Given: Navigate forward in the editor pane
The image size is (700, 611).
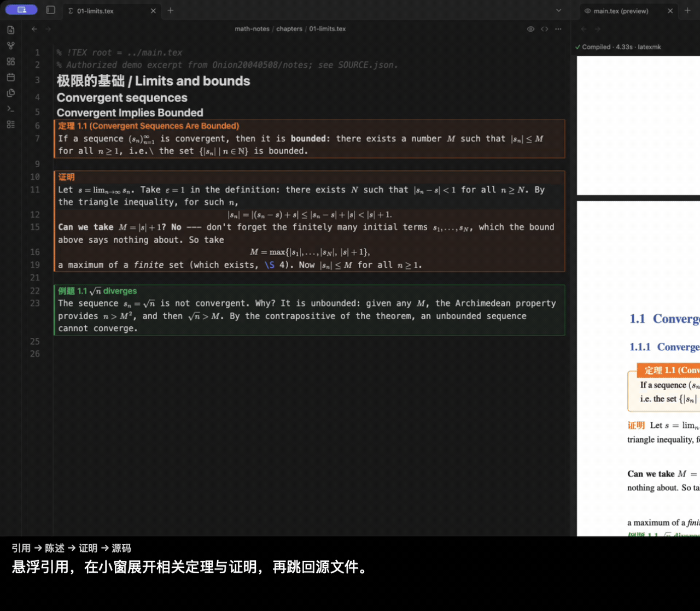Looking at the screenshot, I should click(48, 29).
